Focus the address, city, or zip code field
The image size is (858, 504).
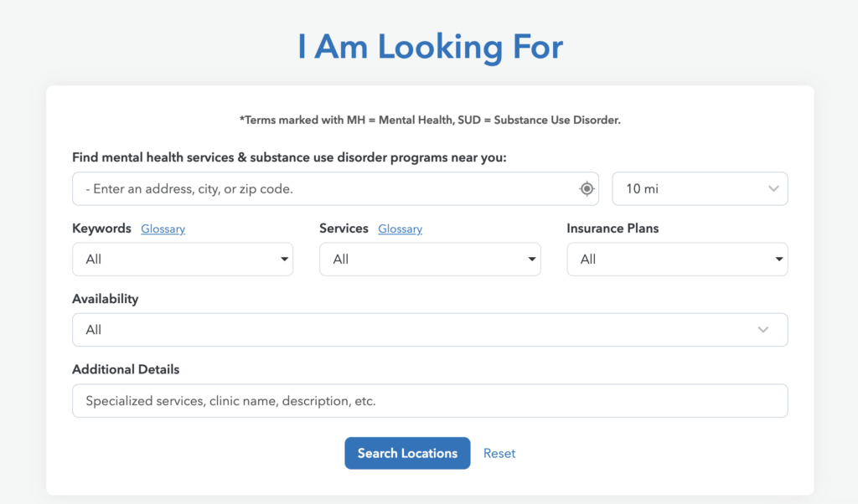[x=327, y=189]
